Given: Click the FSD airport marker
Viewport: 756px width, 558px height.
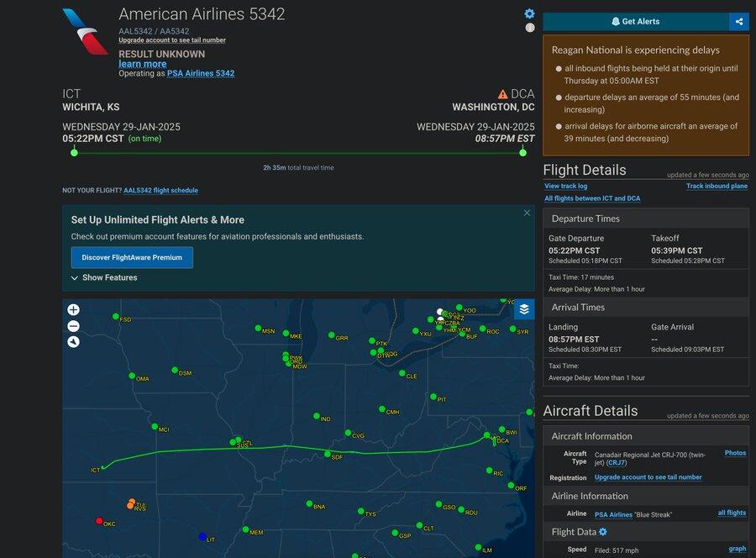Looking at the screenshot, I should tap(115, 316).
